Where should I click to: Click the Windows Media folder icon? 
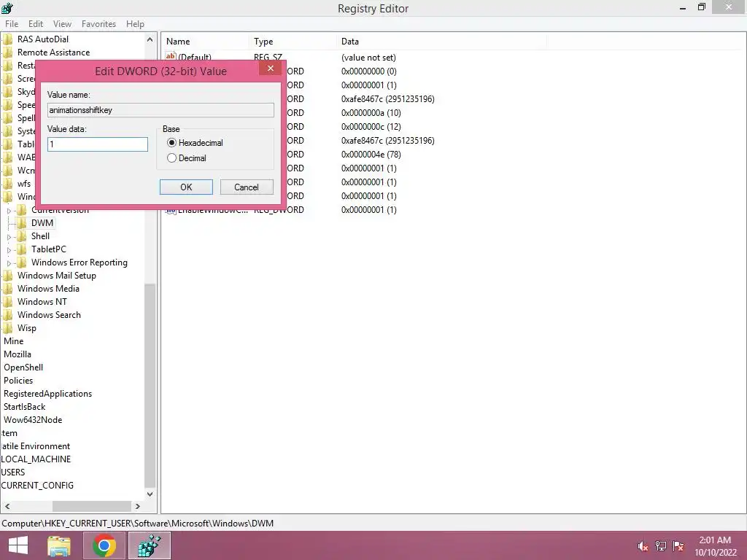tap(7, 289)
